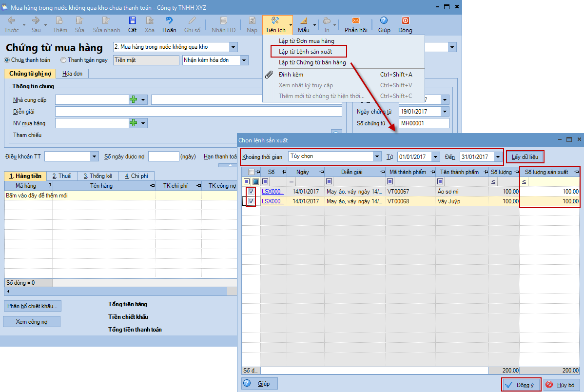Click the Lấy dữ liệu button
Screen dimensions: 584x392
point(525,157)
